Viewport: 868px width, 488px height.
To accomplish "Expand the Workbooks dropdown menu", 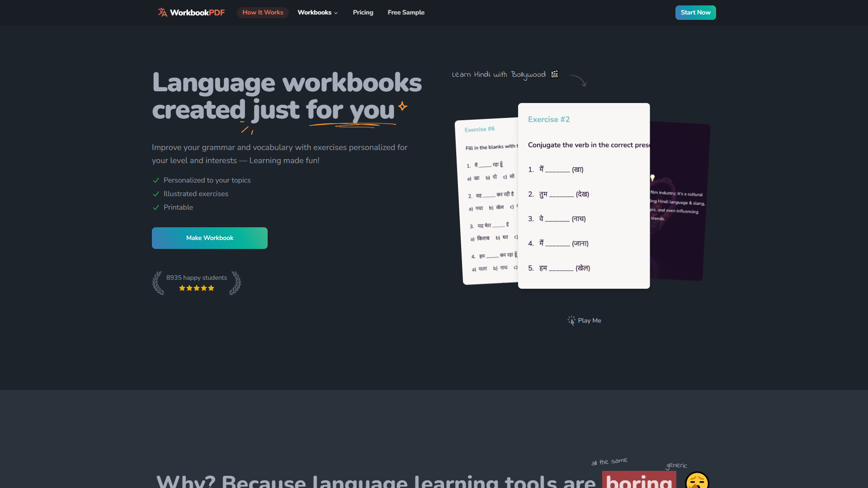I will point(317,12).
